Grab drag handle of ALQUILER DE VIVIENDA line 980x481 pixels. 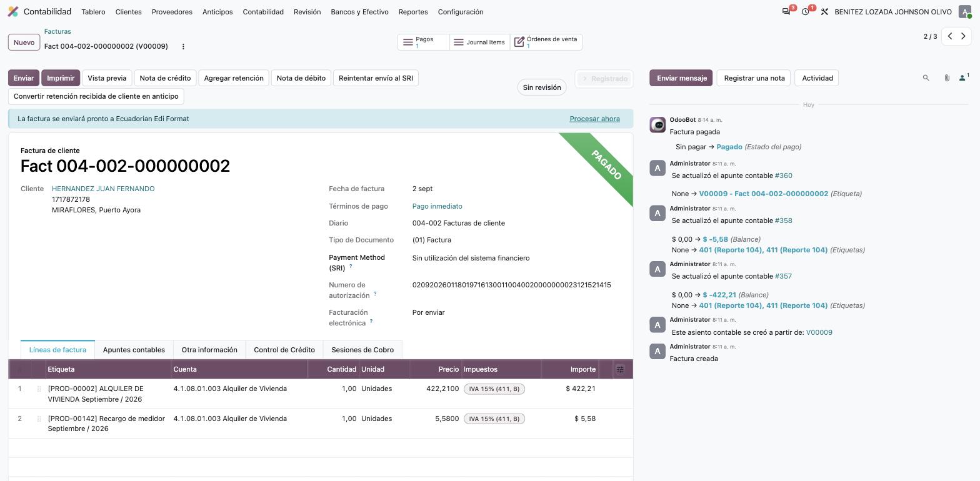click(39, 389)
